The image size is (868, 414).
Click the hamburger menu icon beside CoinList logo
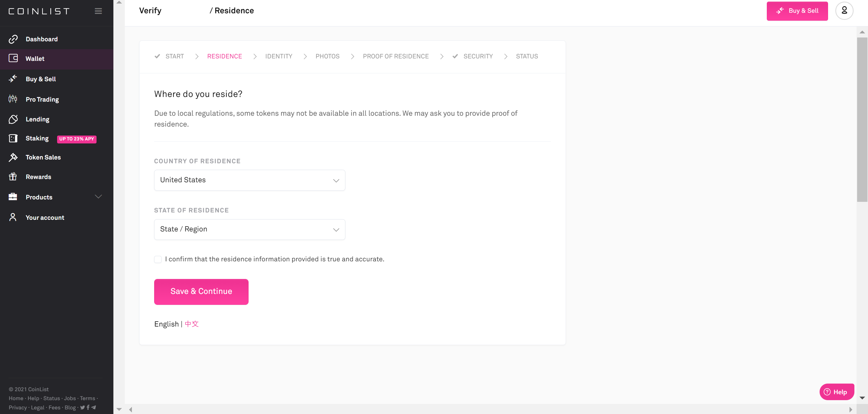point(98,11)
